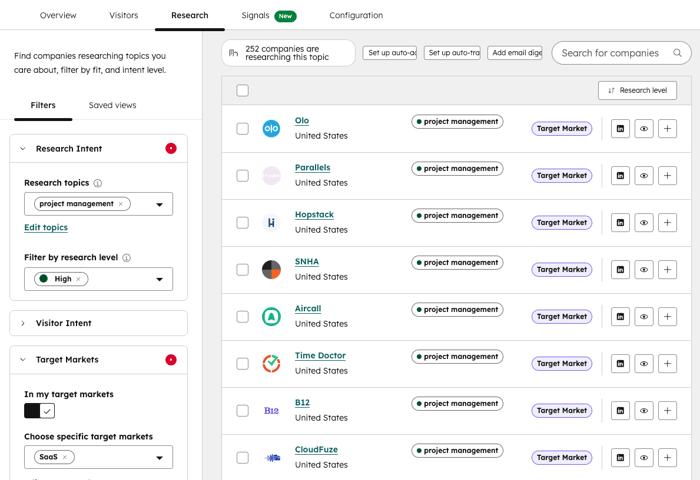Click the Time Doctor company logo
This screenshot has width=700, height=480.
pyautogui.click(x=271, y=363)
